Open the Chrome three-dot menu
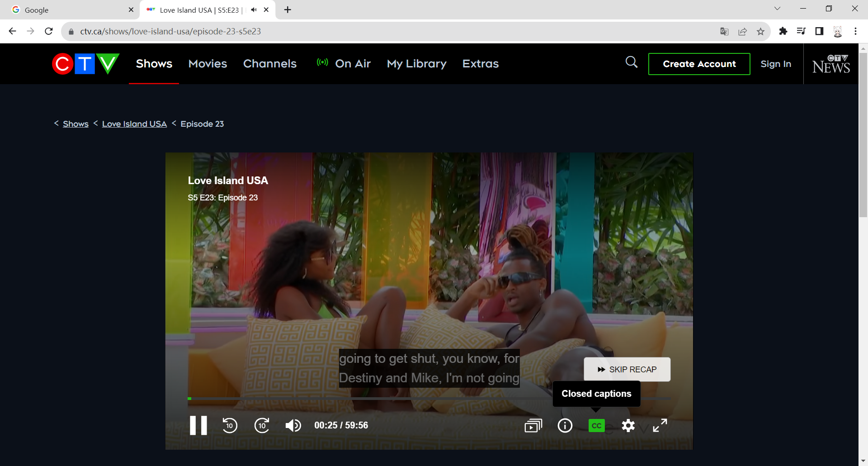Viewport: 868px width, 466px height. [855, 31]
